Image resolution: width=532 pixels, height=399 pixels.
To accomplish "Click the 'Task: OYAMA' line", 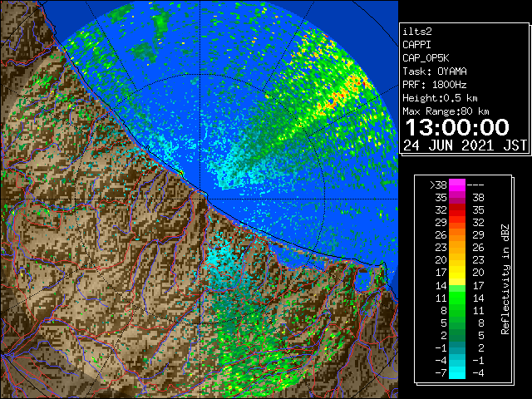I will click(x=435, y=71).
